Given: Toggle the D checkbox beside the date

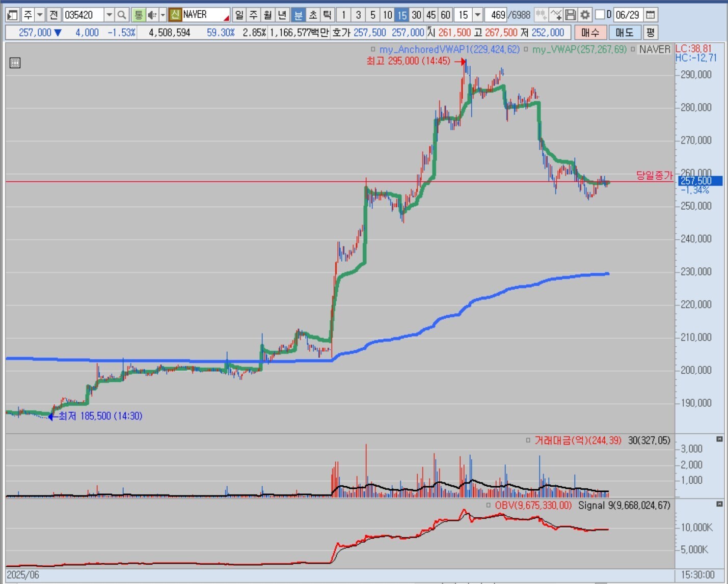Looking at the screenshot, I should tap(600, 15).
